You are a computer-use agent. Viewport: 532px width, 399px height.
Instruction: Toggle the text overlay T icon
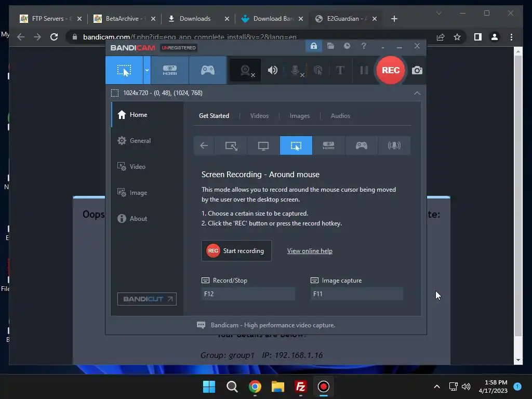(340, 70)
